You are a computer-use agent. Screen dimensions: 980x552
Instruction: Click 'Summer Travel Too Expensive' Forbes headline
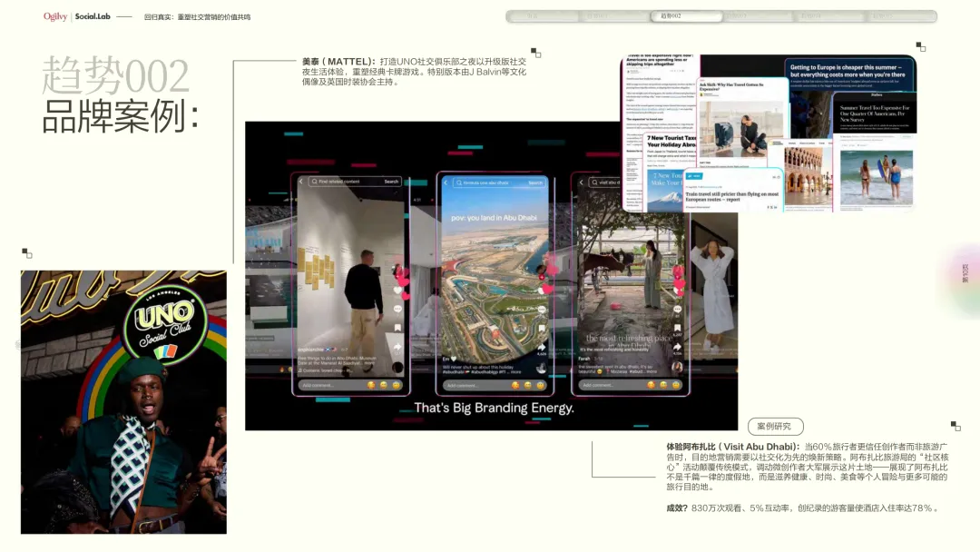(875, 113)
